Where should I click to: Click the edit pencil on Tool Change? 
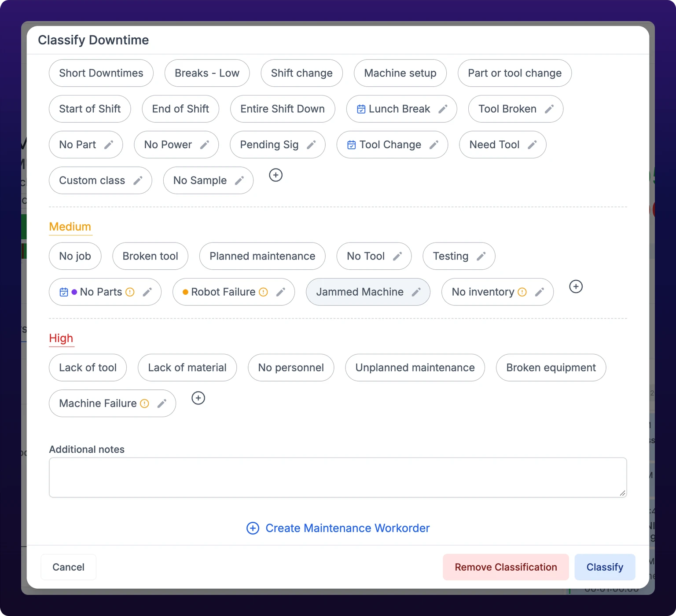(x=434, y=145)
